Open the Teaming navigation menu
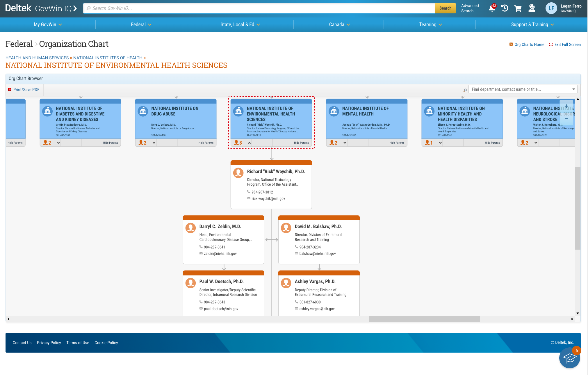588x375 pixels. 430,25
